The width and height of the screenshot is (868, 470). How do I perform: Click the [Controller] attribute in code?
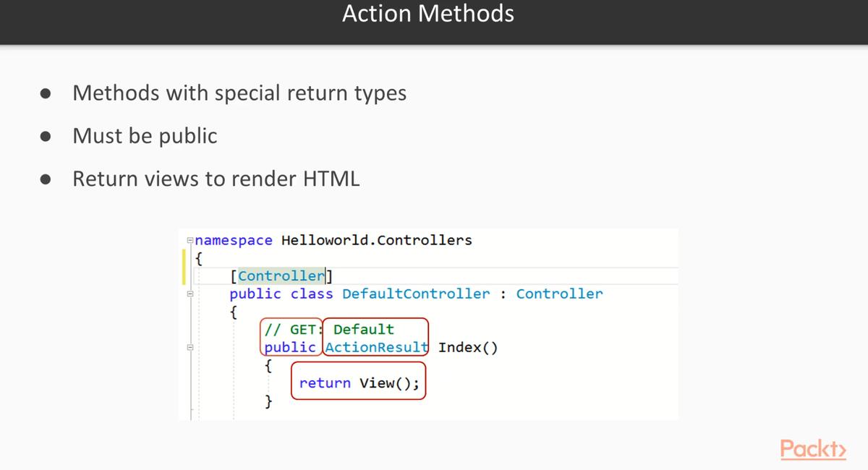(x=281, y=275)
